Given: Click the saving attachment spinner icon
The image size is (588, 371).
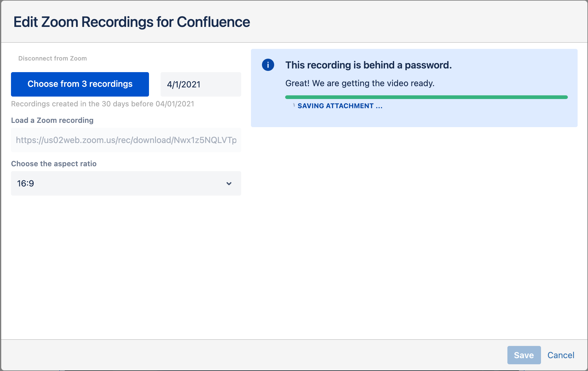Looking at the screenshot, I should point(294,105).
